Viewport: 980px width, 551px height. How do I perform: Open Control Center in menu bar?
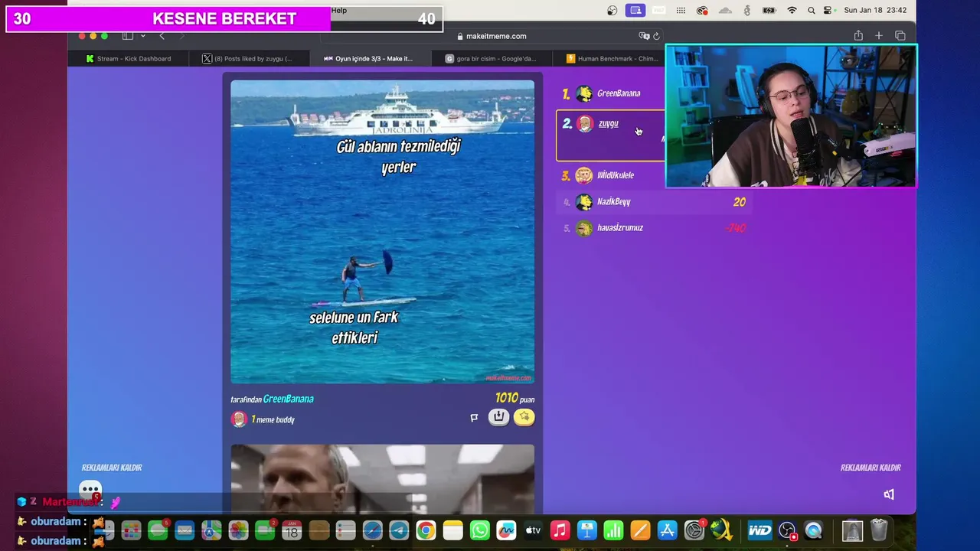pos(828,11)
